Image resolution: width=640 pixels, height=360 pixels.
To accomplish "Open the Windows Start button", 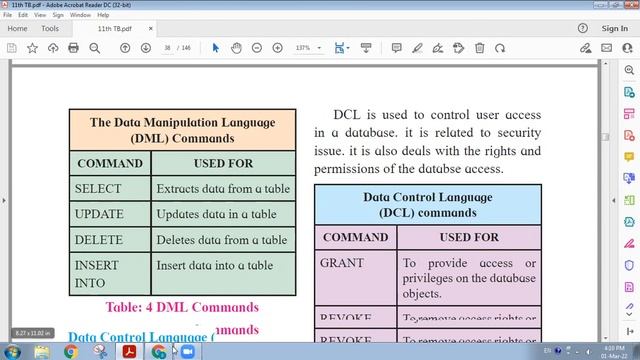I will (12, 351).
